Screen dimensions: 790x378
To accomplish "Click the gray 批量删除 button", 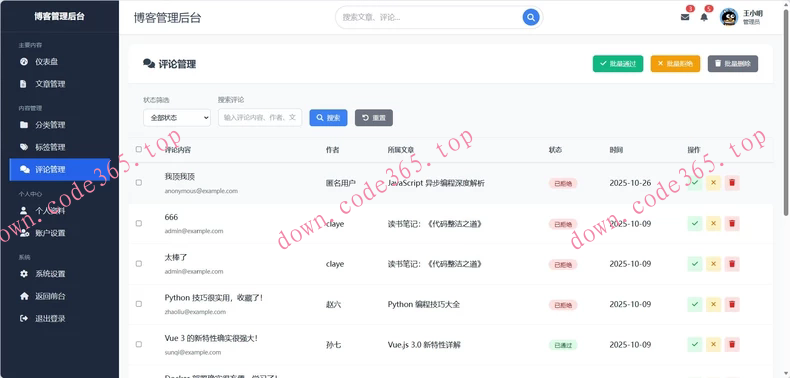I will click(x=733, y=64).
